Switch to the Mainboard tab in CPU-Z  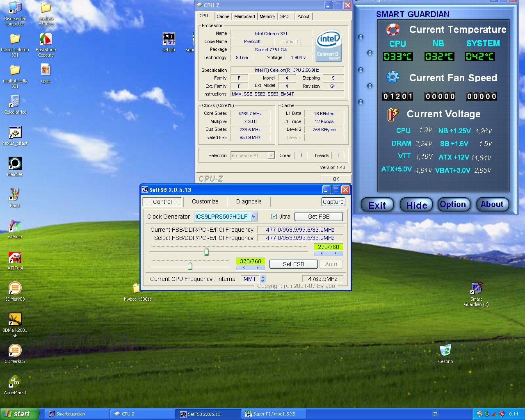point(244,16)
